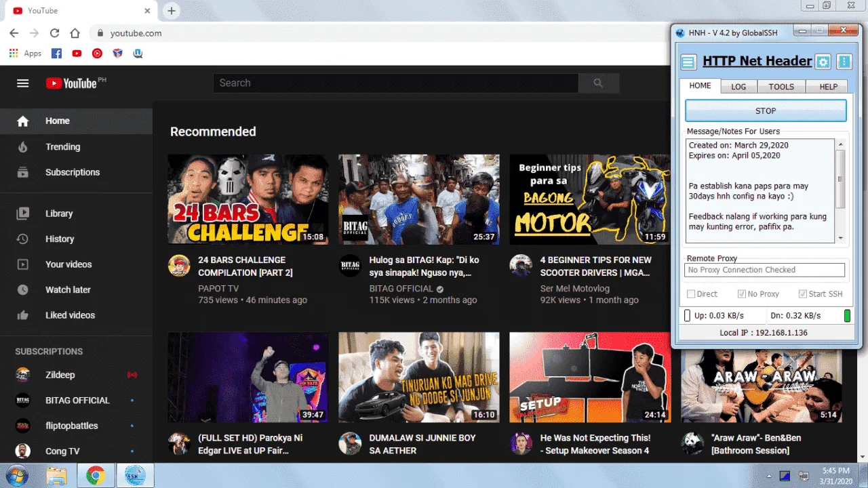Click the taskbar clock showing 5:45 PM

[x=835, y=476]
